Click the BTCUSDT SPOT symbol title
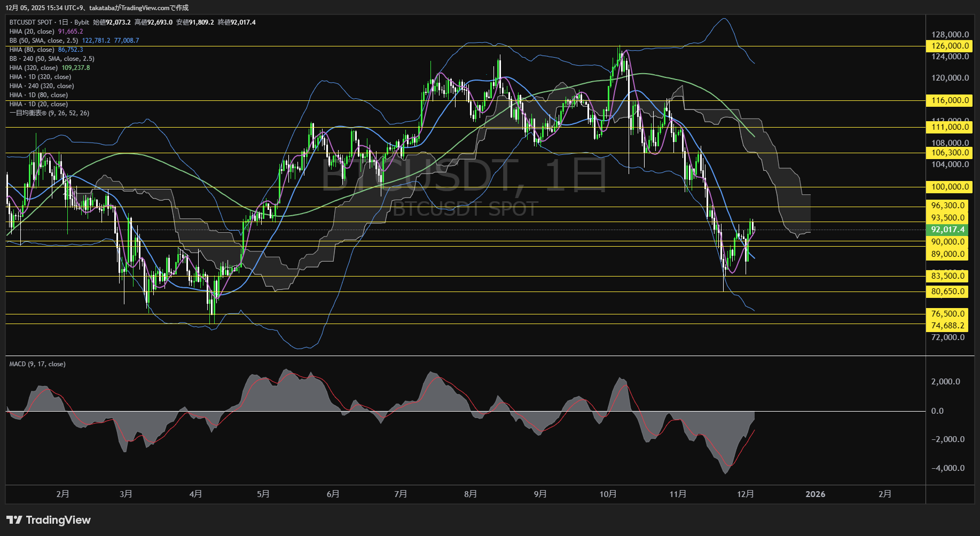The height and width of the screenshot is (536, 980). tap(31, 22)
